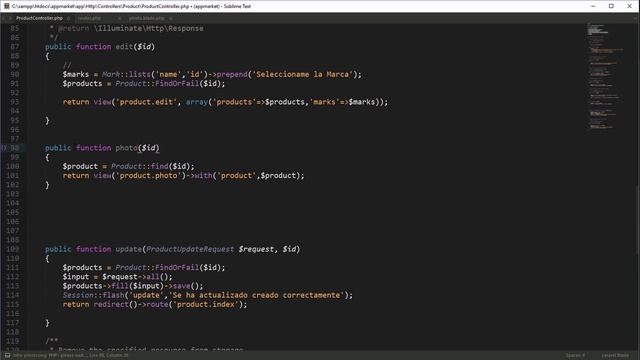
Task: Click line number 87 in the gutter
Action: pyautogui.click(x=15, y=47)
